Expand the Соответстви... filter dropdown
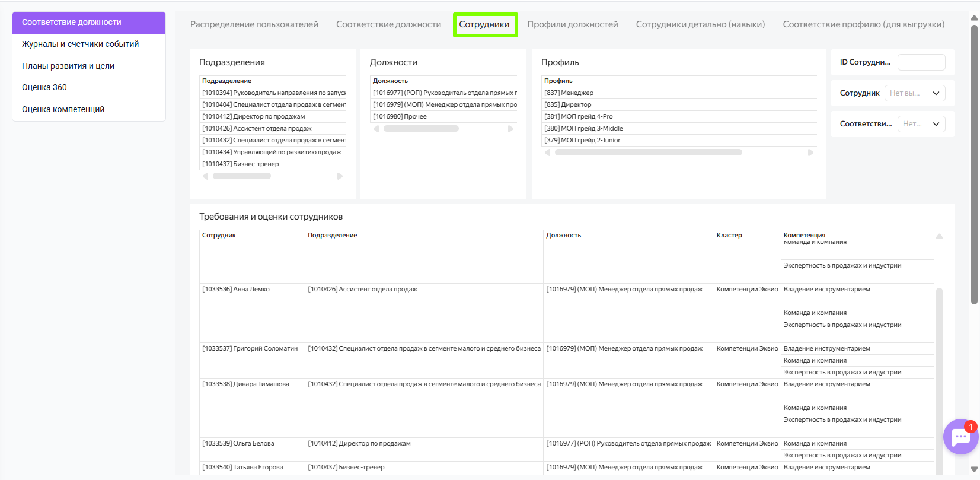Image resolution: width=980 pixels, height=480 pixels. 921,124
